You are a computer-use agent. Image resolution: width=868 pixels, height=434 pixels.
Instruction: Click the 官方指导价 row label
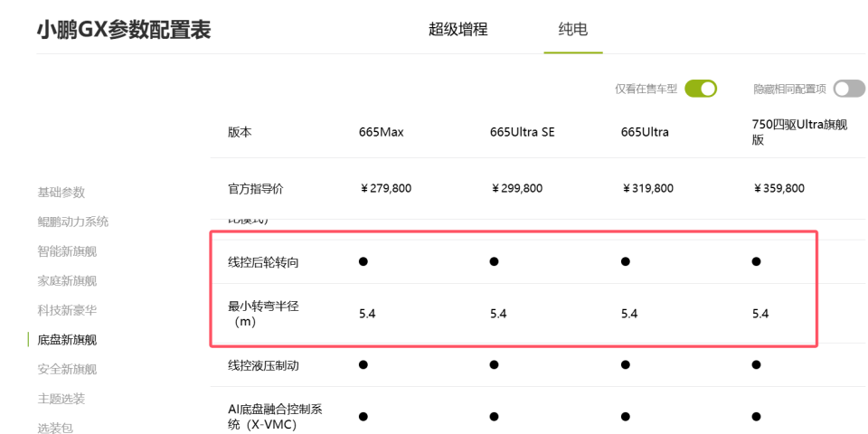(255, 189)
